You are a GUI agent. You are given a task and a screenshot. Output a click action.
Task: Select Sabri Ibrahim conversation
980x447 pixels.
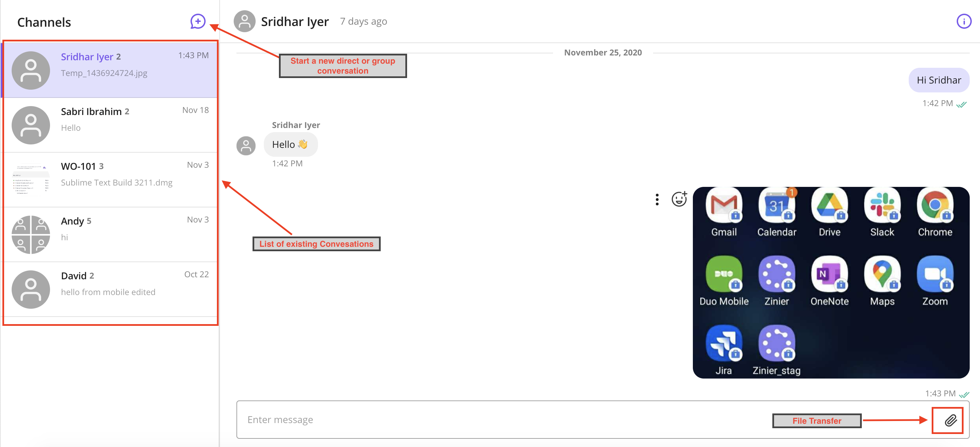[110, 125]
